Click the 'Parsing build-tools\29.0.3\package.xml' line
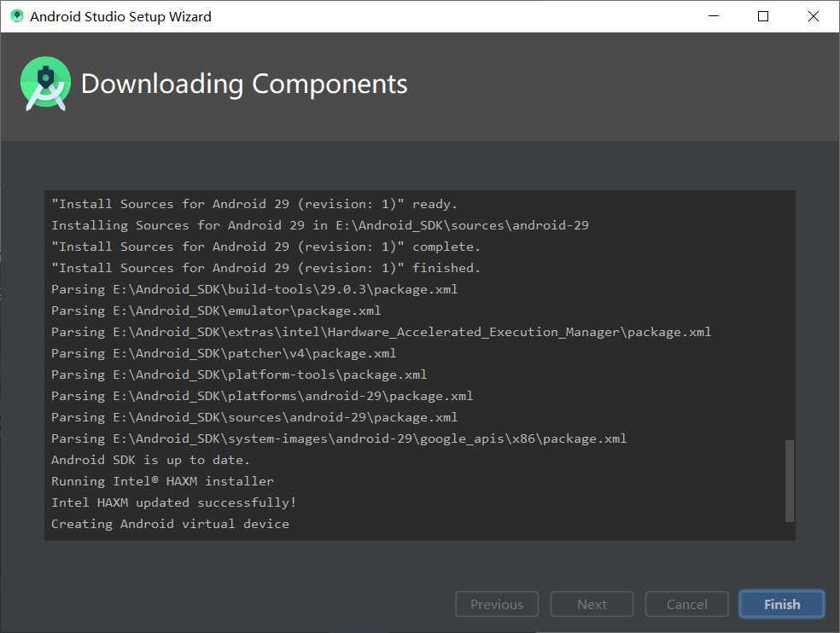 click(254, 289)
